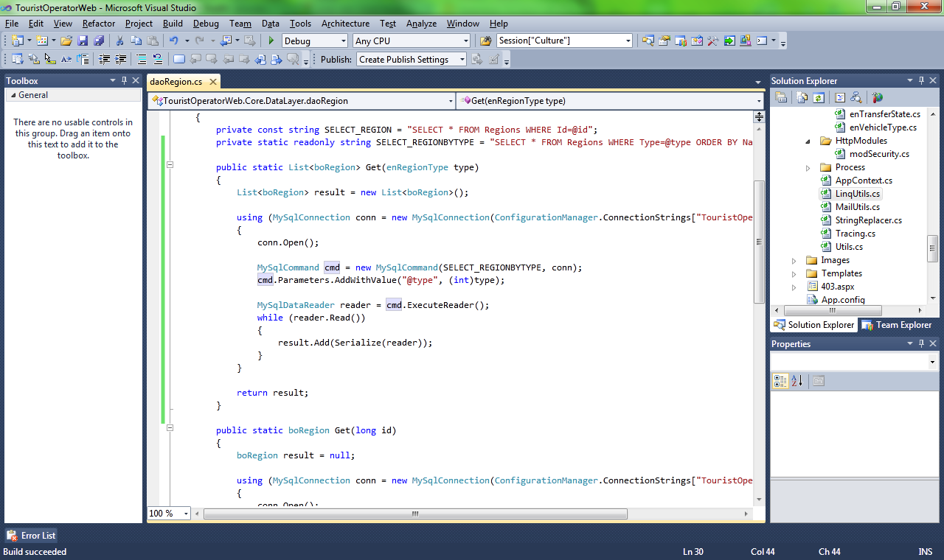Image resolution: width=944 pixels, height=560 pixels.
Task: Collapse the Get(enRegionType type) method outline
Action: pyautogui.click(x=170, y=165)
